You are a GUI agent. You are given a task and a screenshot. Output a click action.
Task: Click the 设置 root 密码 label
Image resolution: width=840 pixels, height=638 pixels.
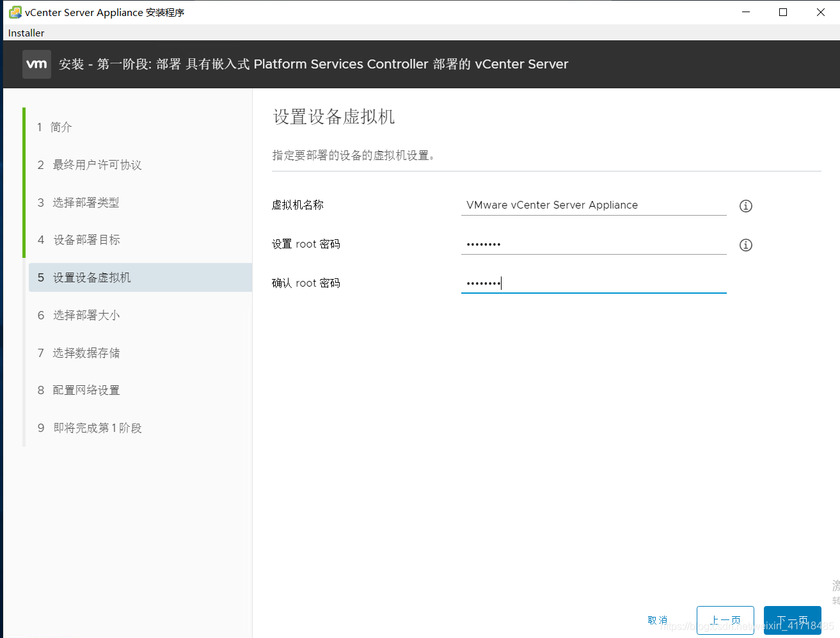306,244
